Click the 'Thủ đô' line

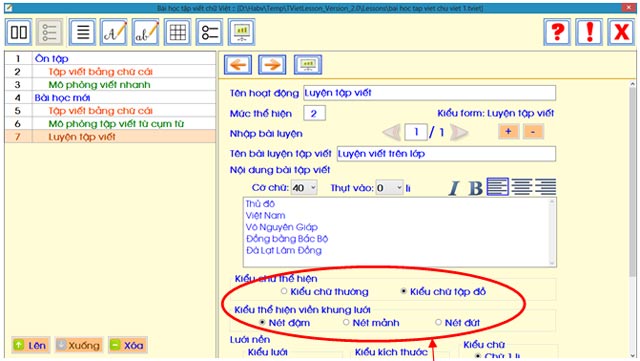[x=260, y=203]
